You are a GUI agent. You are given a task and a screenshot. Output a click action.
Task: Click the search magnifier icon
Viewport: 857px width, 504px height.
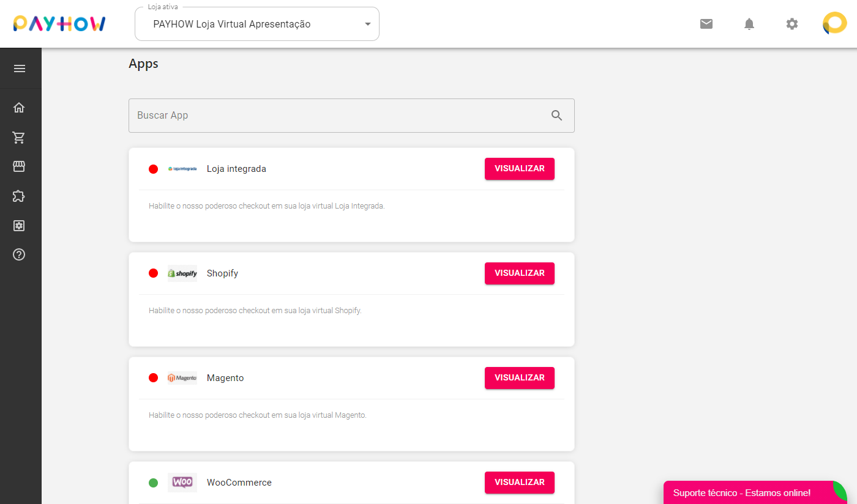click(556, 116)
